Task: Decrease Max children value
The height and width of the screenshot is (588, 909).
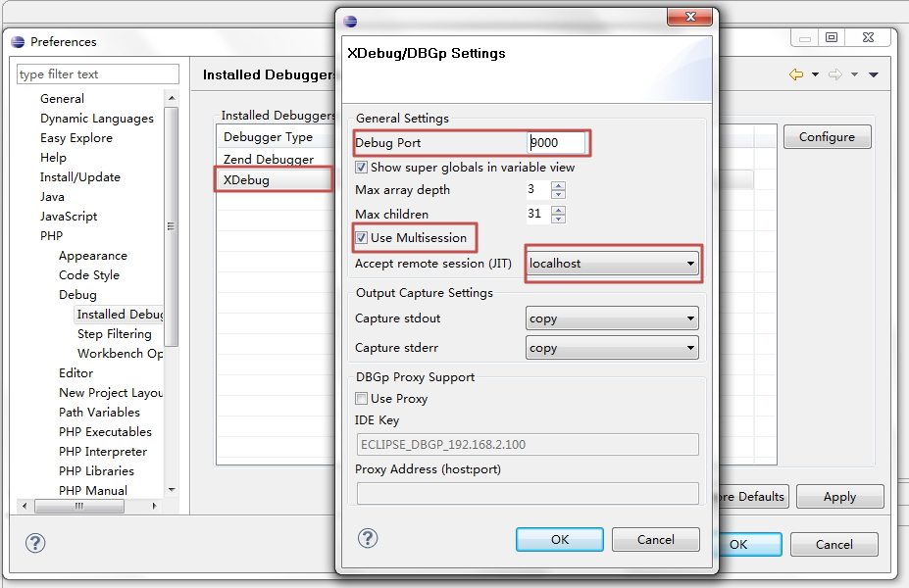Action: 558,219
